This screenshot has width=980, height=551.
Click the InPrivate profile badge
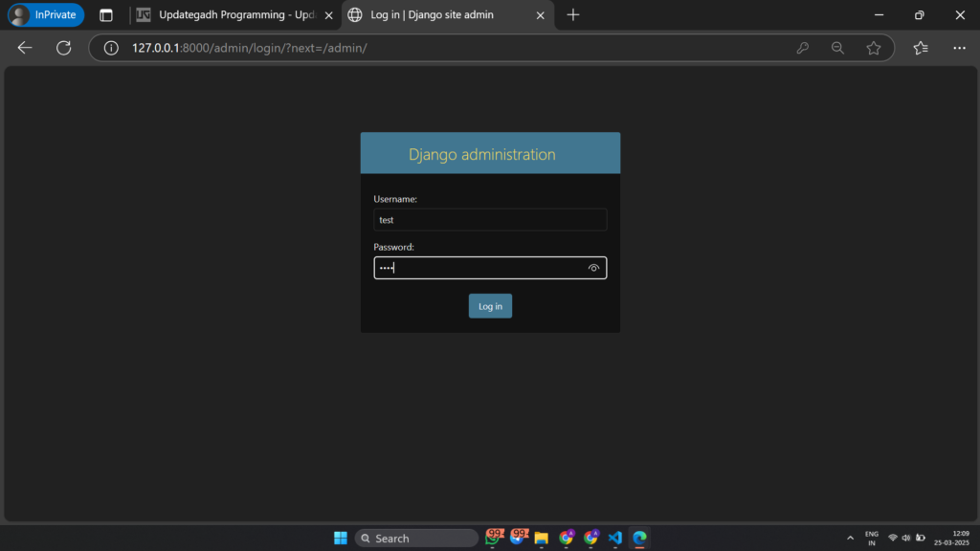click(46, 15)
